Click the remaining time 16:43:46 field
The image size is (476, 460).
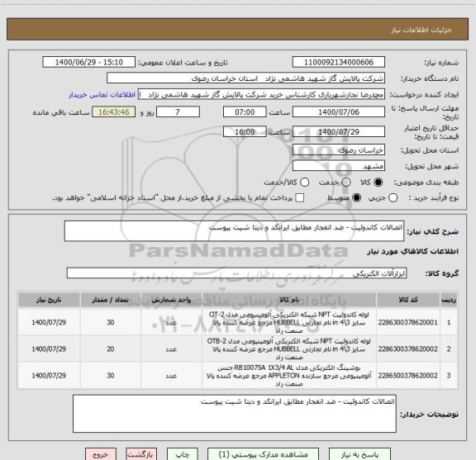coord(114,112)
